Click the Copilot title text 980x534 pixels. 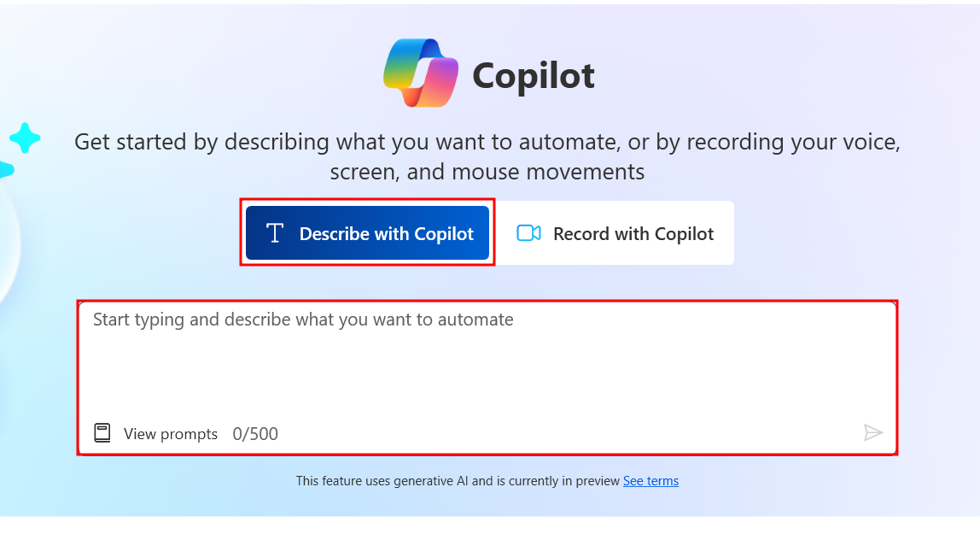[x=533, y=75]
